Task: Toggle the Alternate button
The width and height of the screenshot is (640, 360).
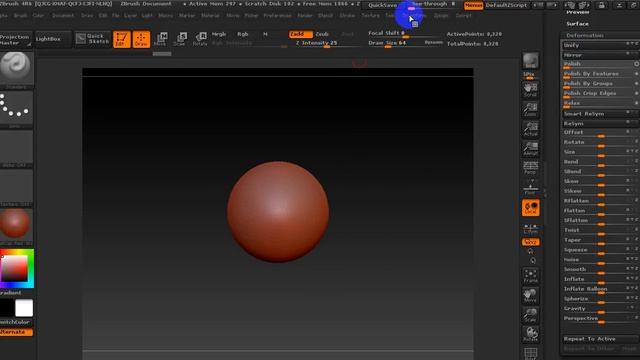Action: 16,332
